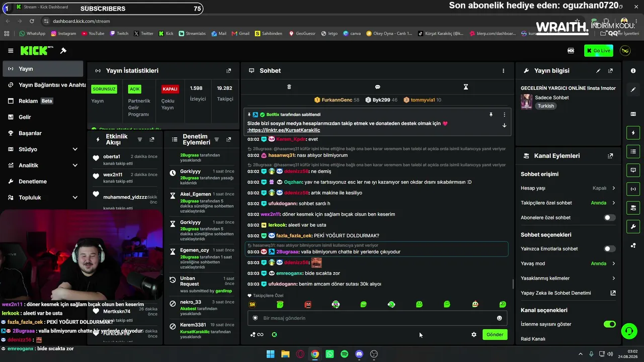Disable İzlenme sayısını göster switch
The image size is (644, 362).
tap(609, 324)
